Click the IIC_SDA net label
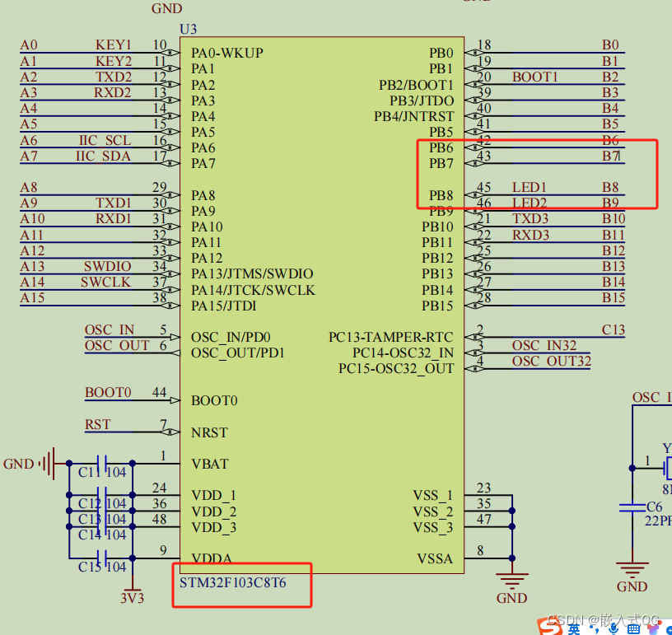This screenshot has width=672, height=635. 103,156
